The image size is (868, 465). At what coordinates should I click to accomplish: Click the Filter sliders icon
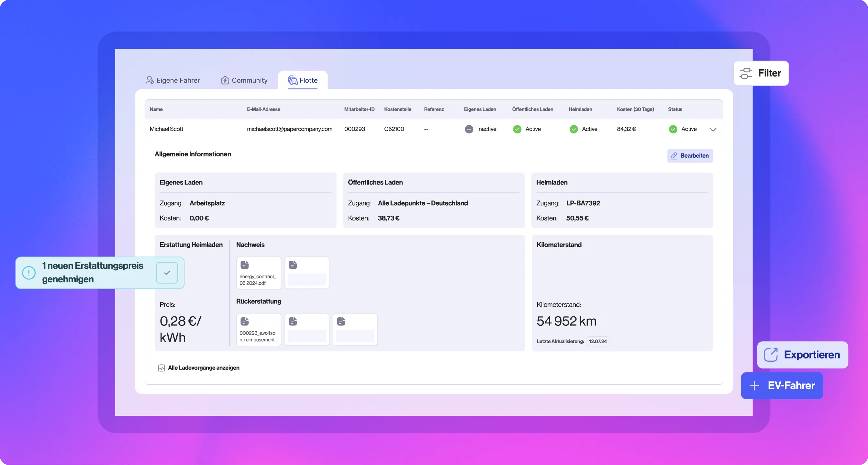point(746,73)
